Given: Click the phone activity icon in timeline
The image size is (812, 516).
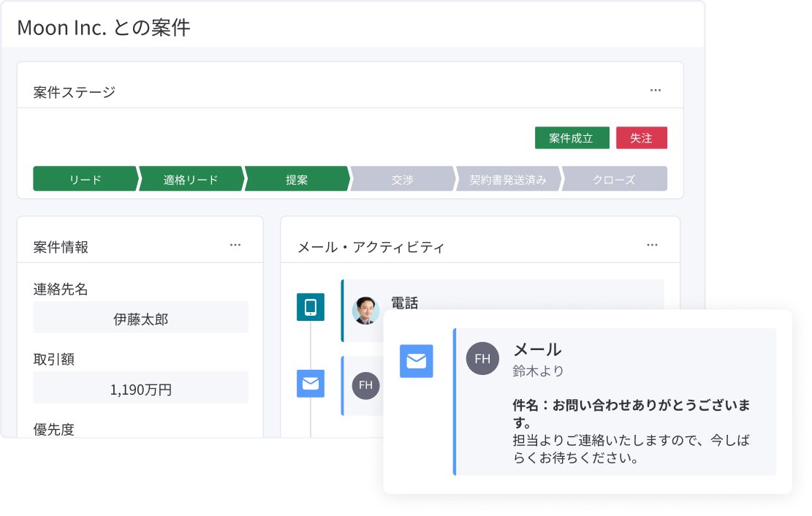Looking at the screenshot, I should [310, 307].
